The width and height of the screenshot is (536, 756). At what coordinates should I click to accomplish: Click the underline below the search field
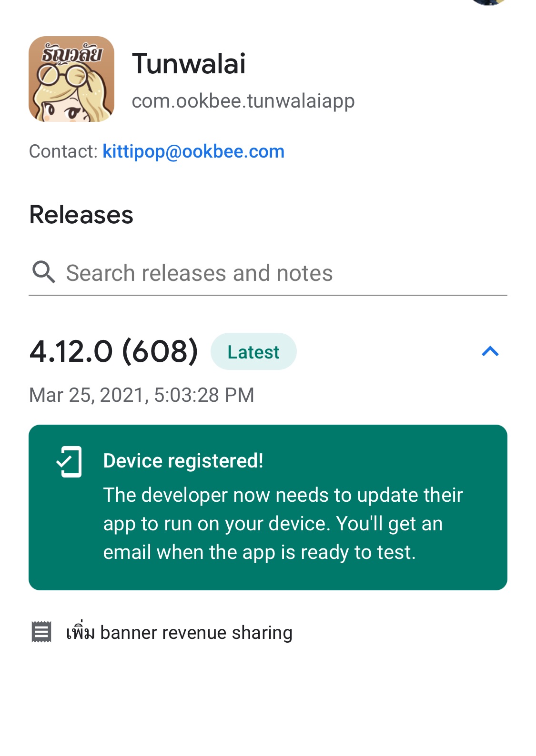click(268, 295)
